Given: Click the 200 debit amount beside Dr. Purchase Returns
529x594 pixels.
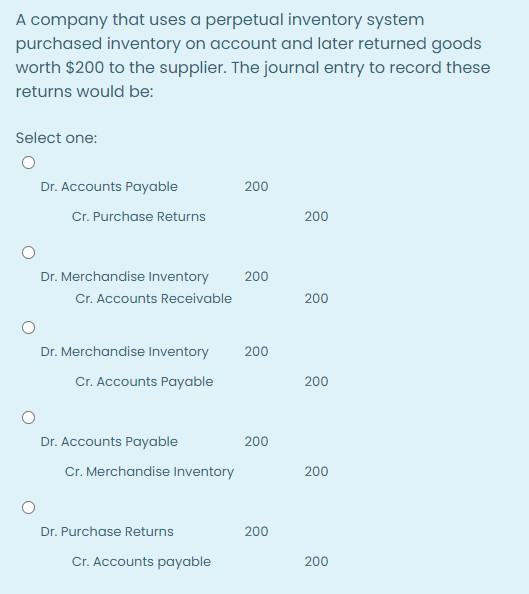Looking at the screenshot, I should 257,531.
